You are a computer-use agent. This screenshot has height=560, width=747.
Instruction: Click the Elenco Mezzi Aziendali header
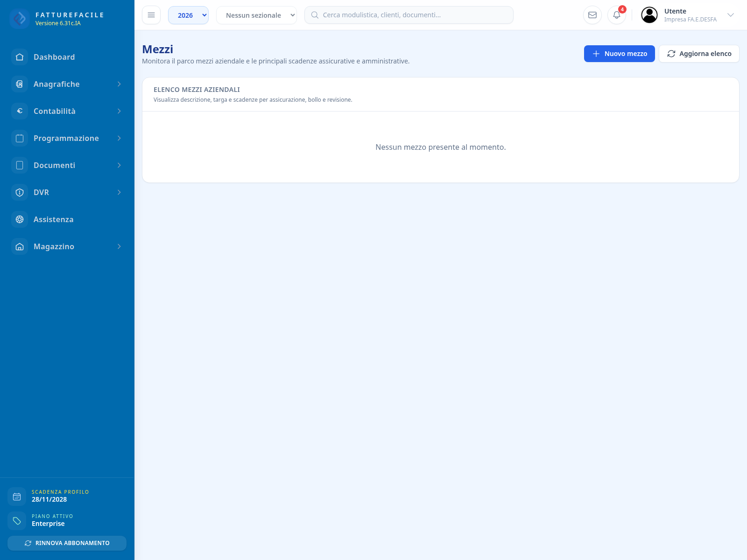tap(197, 90)
